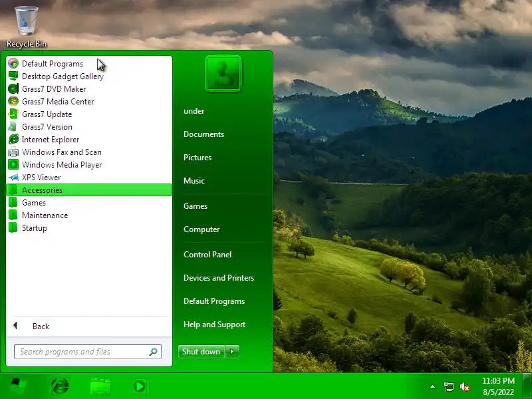This screenshot has height=399, width=532.
Task: Click the Grass7 Version icon
Action: point(13,126)
